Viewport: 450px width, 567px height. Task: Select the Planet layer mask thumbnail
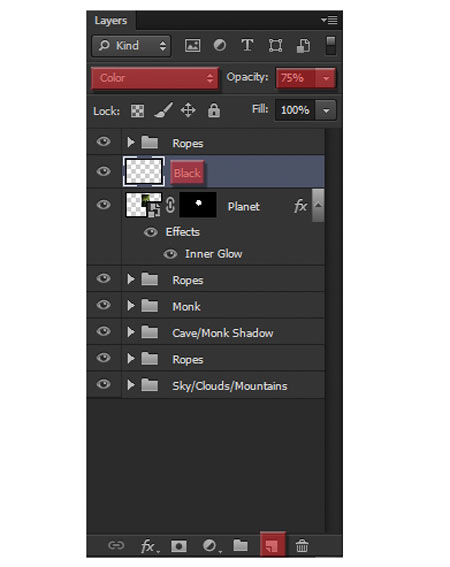(198, 205)
